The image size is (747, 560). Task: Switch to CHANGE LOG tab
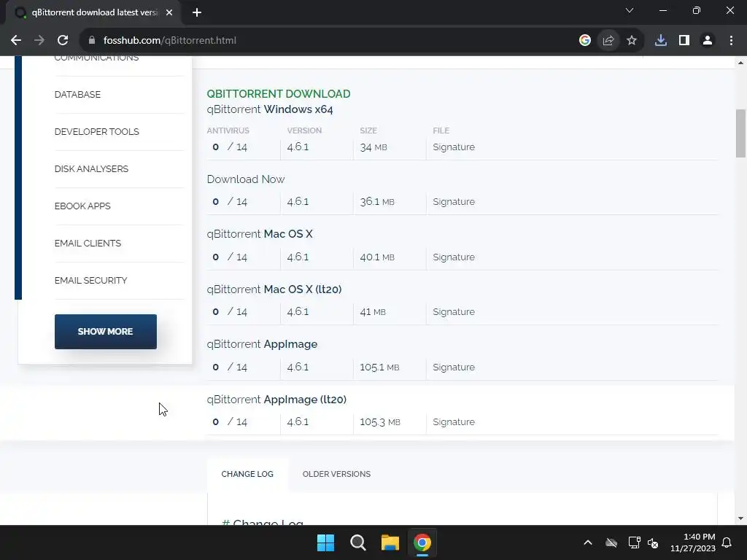click(x=247, y=474)
